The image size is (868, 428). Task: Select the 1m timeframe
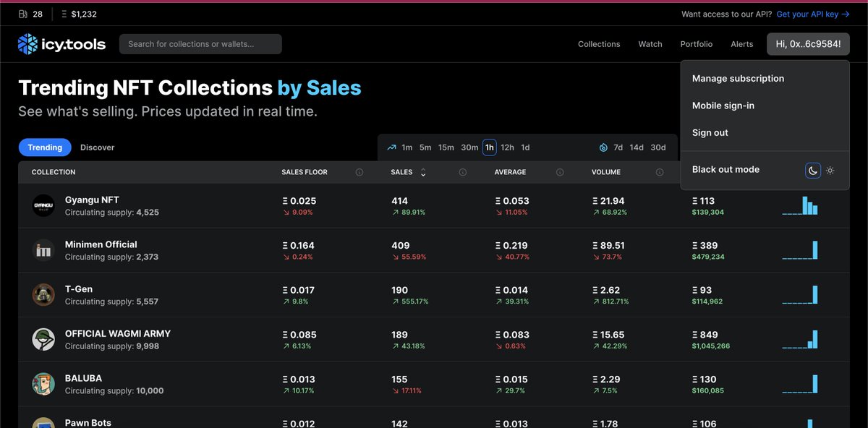point(407,147)
